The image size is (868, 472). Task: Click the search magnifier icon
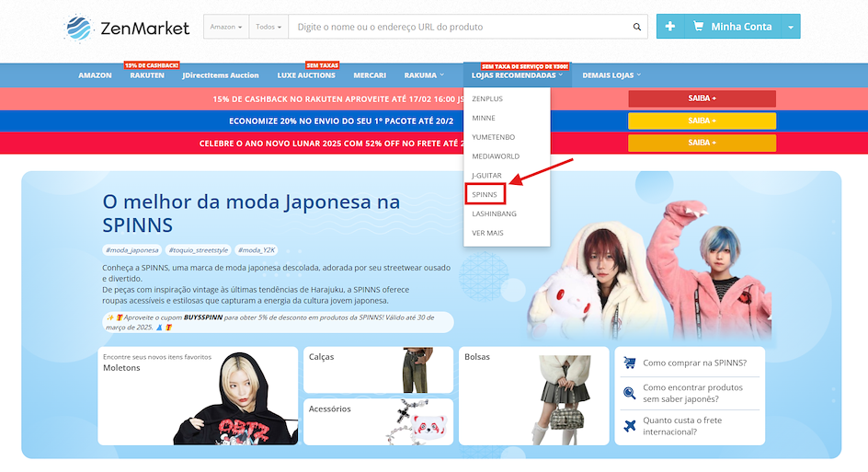point(637,27)
